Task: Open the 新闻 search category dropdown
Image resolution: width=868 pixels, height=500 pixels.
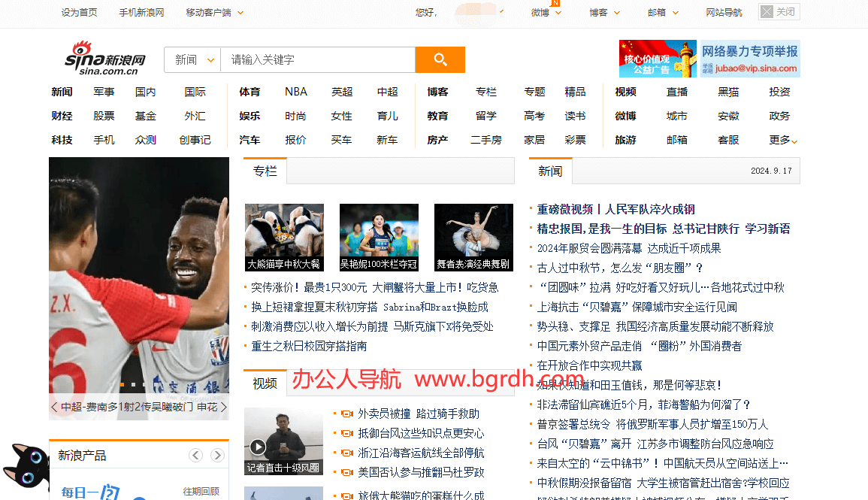Action: point(193,60)
